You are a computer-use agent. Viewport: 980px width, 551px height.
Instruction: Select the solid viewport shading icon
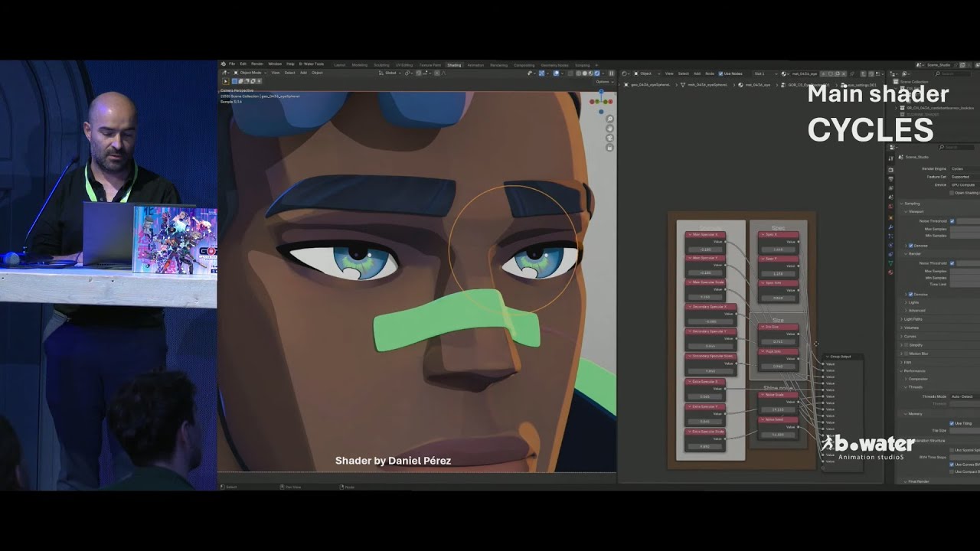[585, 73]
